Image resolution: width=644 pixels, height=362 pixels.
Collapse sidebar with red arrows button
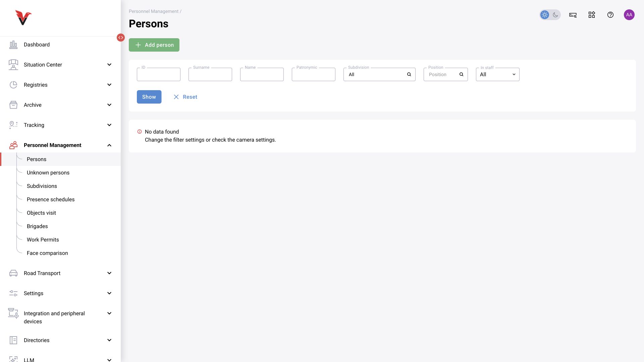coord(121,38)
